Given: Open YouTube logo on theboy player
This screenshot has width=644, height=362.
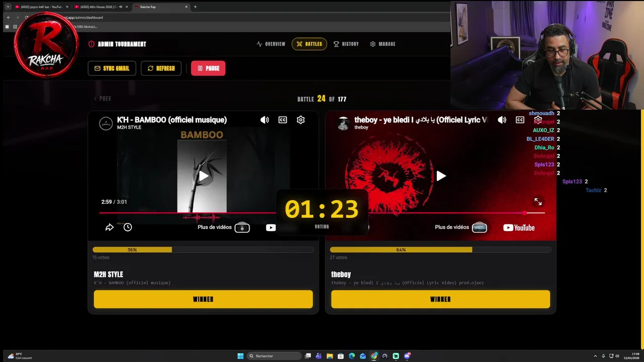Looking at the screenshot, I should pos(519,227).
